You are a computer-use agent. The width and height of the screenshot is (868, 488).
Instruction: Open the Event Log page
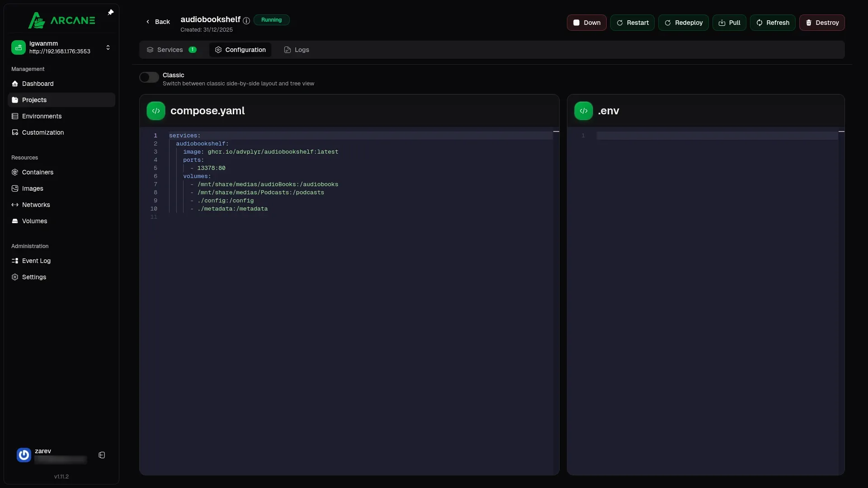point(36,261)
